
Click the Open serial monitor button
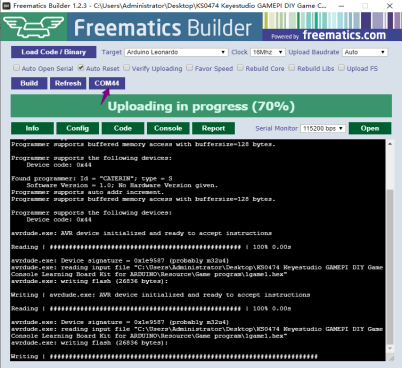coord(370,128)
